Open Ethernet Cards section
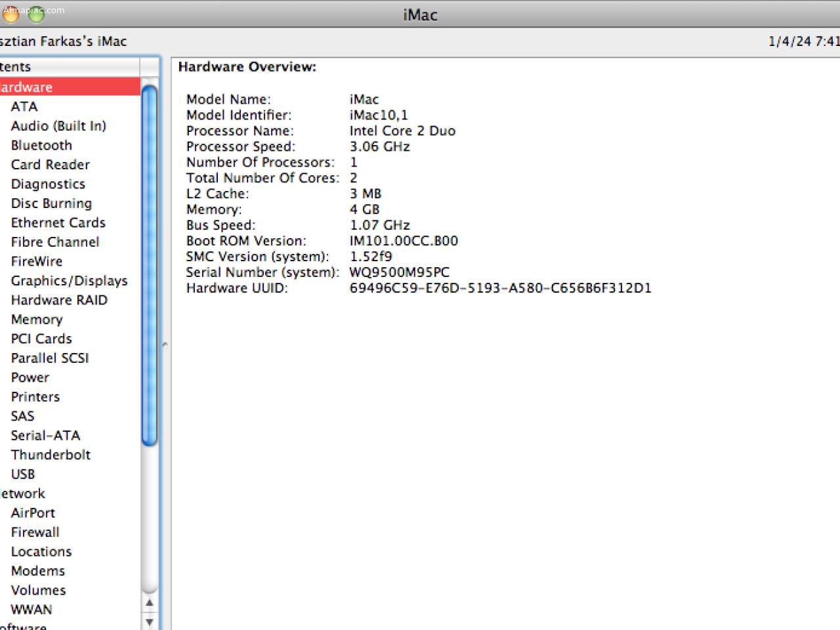 tap(58, 222)
